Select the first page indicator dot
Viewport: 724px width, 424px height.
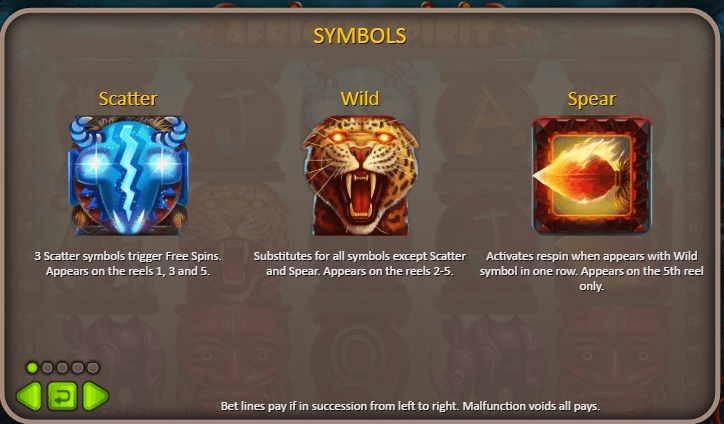click(32, 368)
